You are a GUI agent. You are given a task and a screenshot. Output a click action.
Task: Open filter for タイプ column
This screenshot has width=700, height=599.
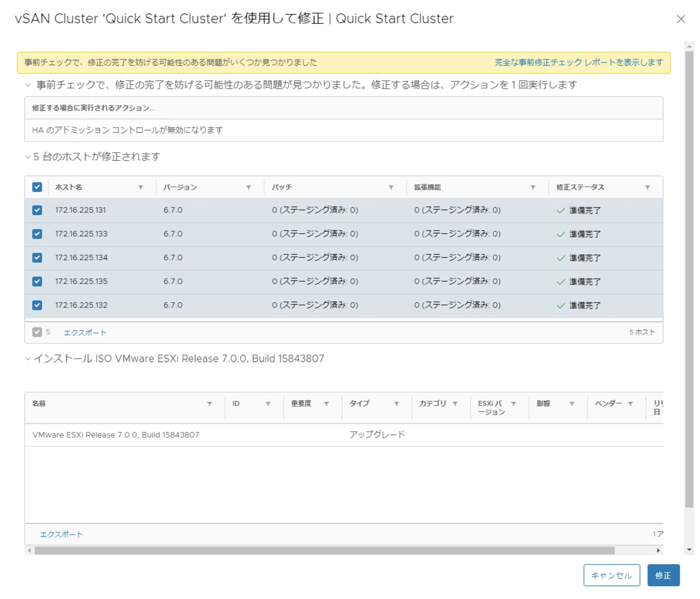[397, 404]
